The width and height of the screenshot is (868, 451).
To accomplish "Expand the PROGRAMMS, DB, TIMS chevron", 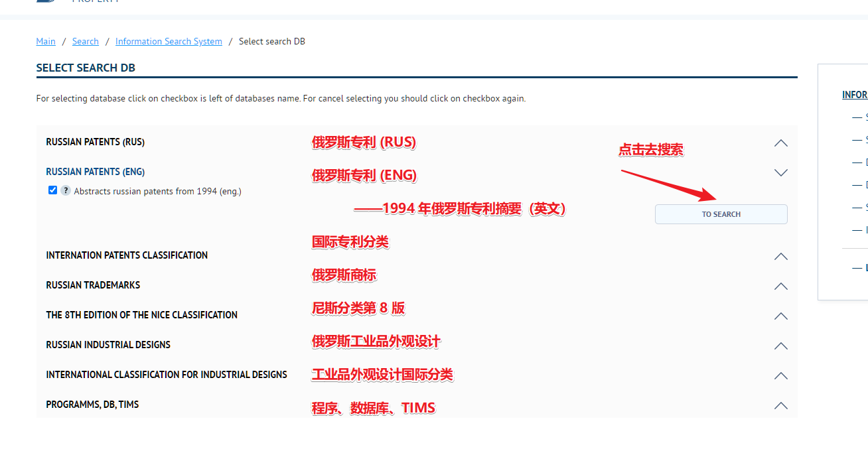I will tap(781, 405).
